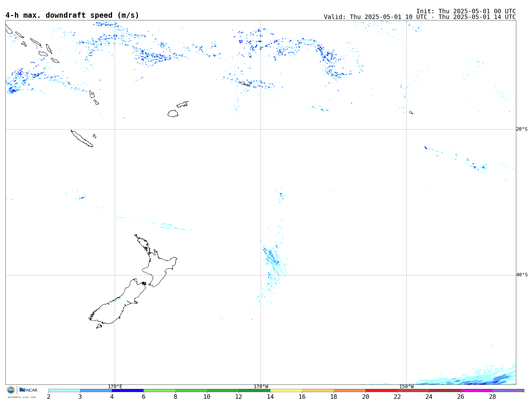
Task: Click the 'Init: Thu 2025-05-01 00 UTC' text
Action: tap(466, 11)
